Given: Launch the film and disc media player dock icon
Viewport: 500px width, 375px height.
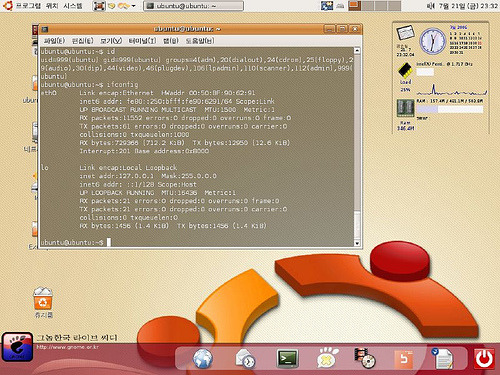Looking at the screenshot, I should (365, 358).
